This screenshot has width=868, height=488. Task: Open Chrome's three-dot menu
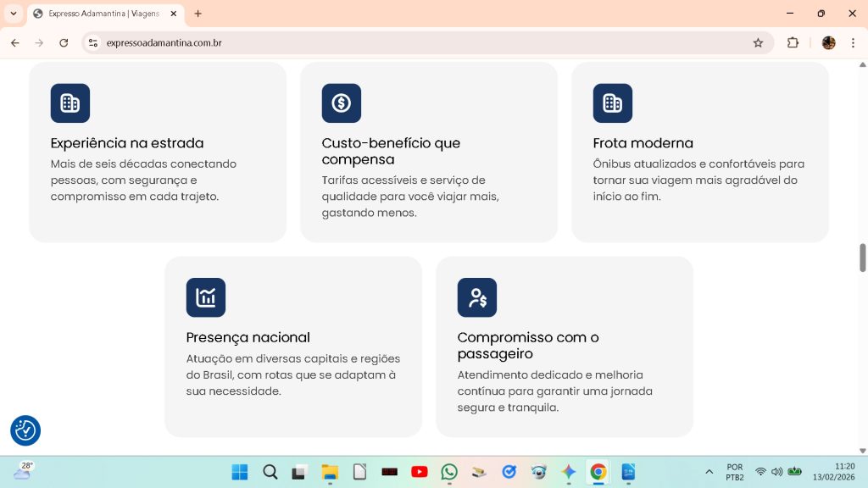[853, 42]
